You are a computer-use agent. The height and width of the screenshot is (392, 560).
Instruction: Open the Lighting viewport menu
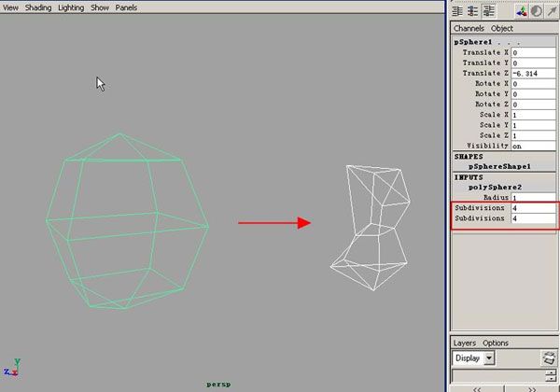click(x=71, y=7)
